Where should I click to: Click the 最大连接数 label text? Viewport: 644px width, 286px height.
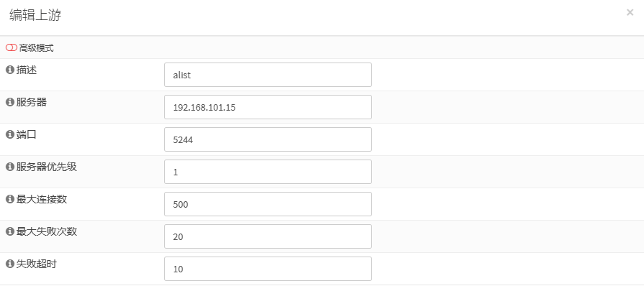click(42, 200)
